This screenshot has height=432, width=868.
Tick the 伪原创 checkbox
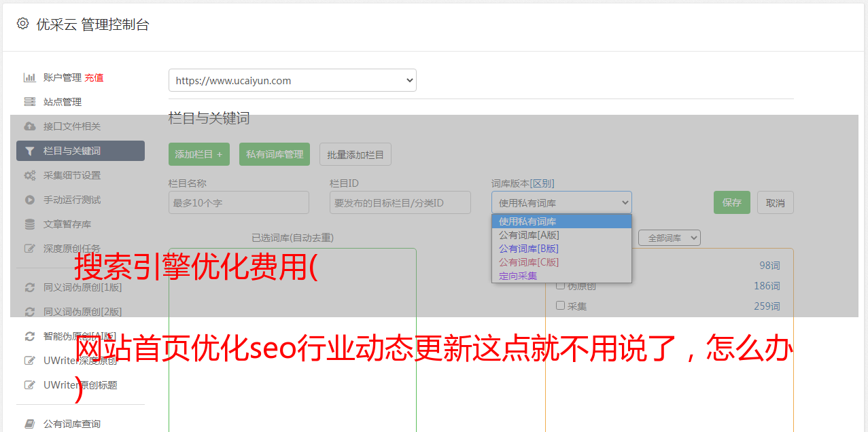[561, 285]
